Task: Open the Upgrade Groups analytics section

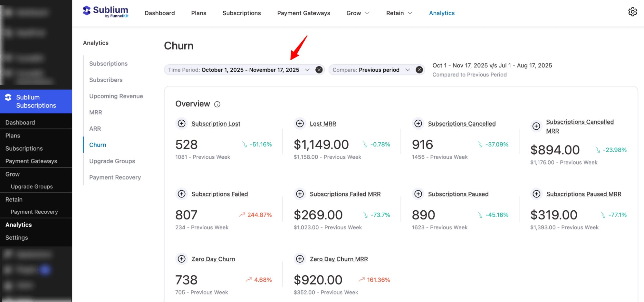Action: click(x=112, y=161)
